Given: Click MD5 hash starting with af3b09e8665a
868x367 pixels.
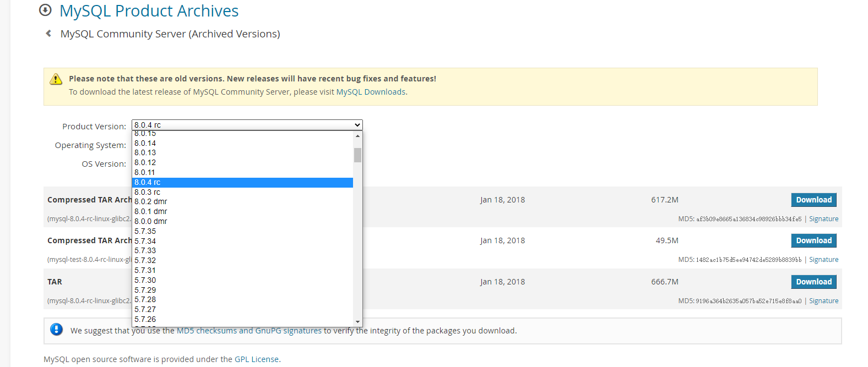Looking at the screenshot, I should pos(748,219).
